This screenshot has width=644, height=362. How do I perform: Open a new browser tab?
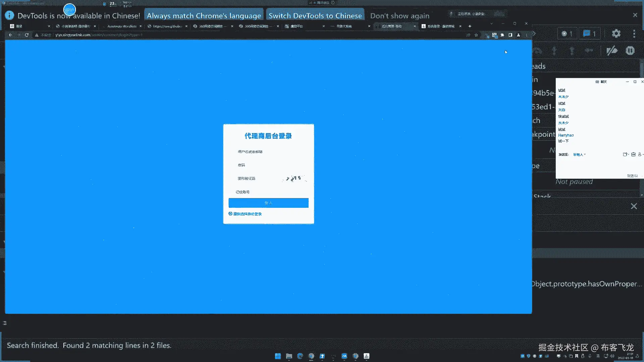470,26
